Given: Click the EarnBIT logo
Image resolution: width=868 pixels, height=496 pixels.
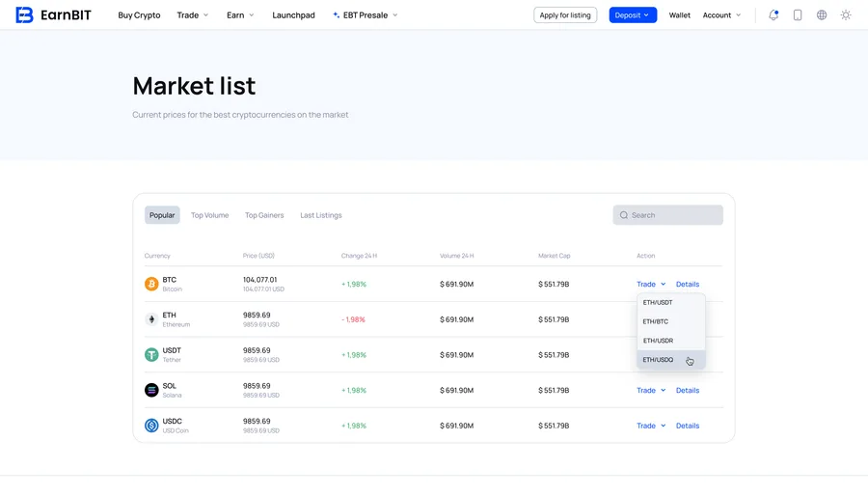Looking at the screenshot, I should pyautogui.click(x=53, y=14).
